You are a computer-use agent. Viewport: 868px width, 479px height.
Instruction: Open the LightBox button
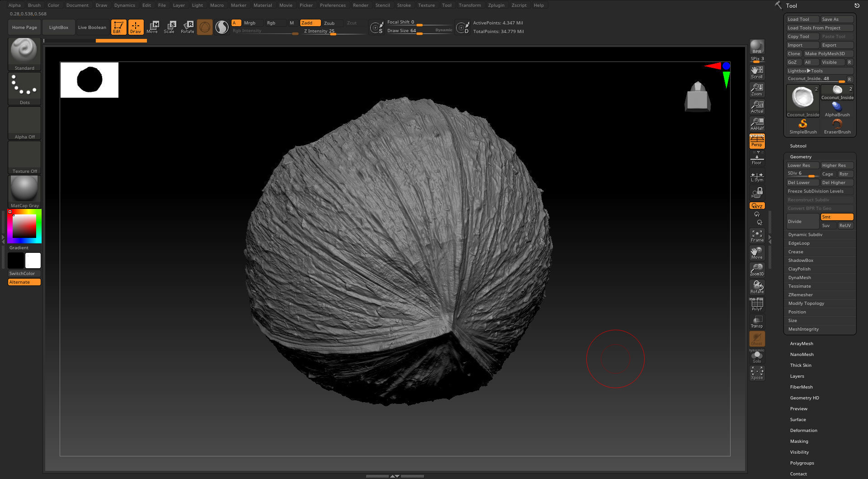coord(59,27)
